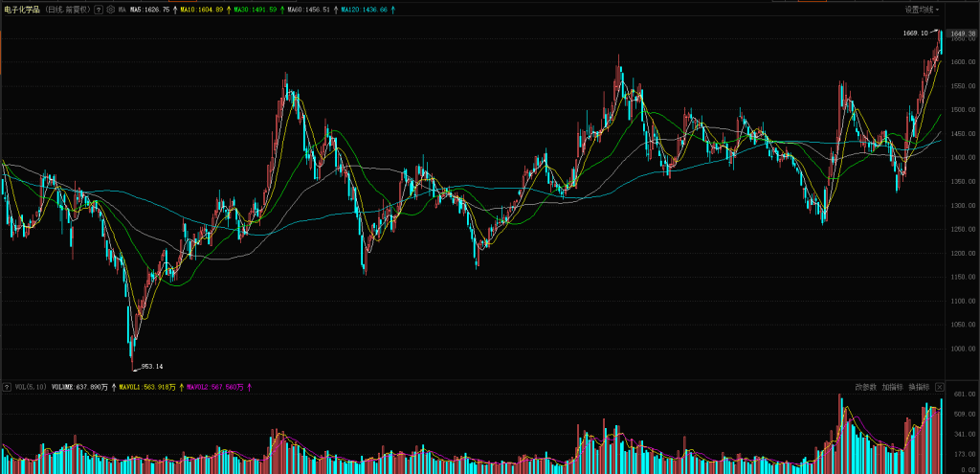Open the 设置均线 dropdown
Viewport: 980px width, 474px height.
coord(922,10)
